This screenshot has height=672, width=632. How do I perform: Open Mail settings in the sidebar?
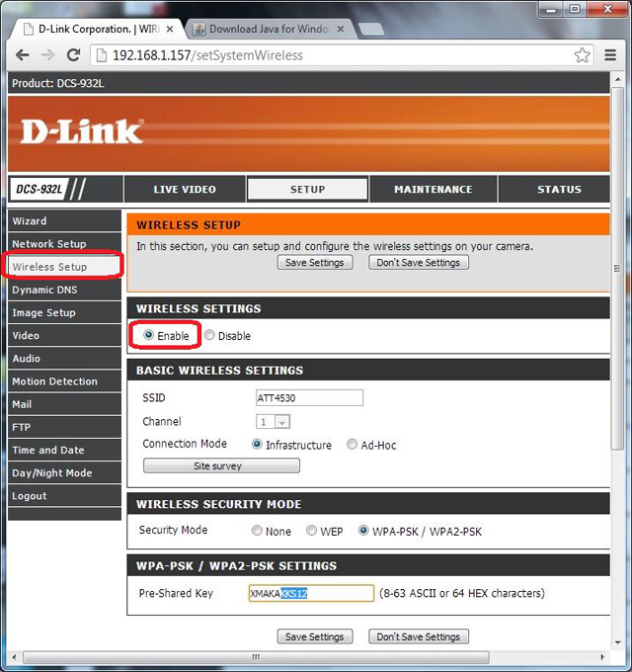(64, 404)
